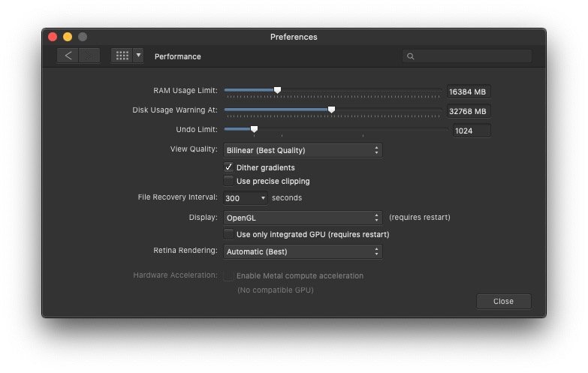
Task: Open the Display renderer dropdown
Action: pyautogui.click(x=303, y=218)
